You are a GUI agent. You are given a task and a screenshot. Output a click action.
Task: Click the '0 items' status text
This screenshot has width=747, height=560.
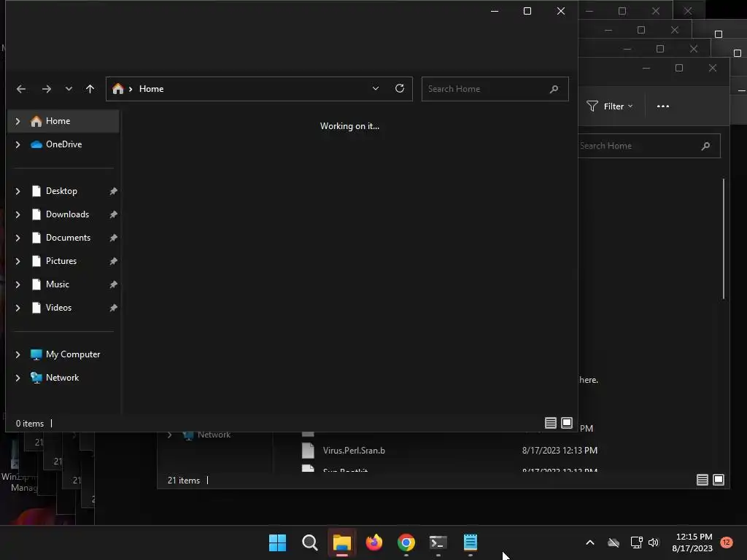(x=29, y=424)
